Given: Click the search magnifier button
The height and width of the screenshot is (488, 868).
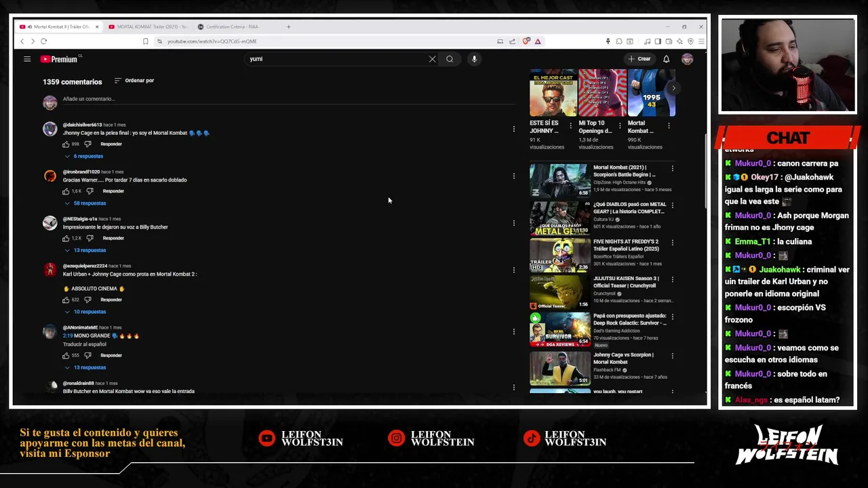Looking at the screenshot, I should click(450, 59).
